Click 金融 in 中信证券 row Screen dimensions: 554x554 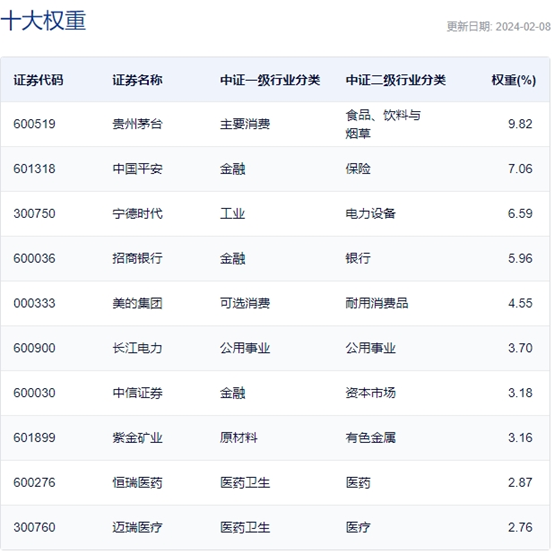click(232, 393)
